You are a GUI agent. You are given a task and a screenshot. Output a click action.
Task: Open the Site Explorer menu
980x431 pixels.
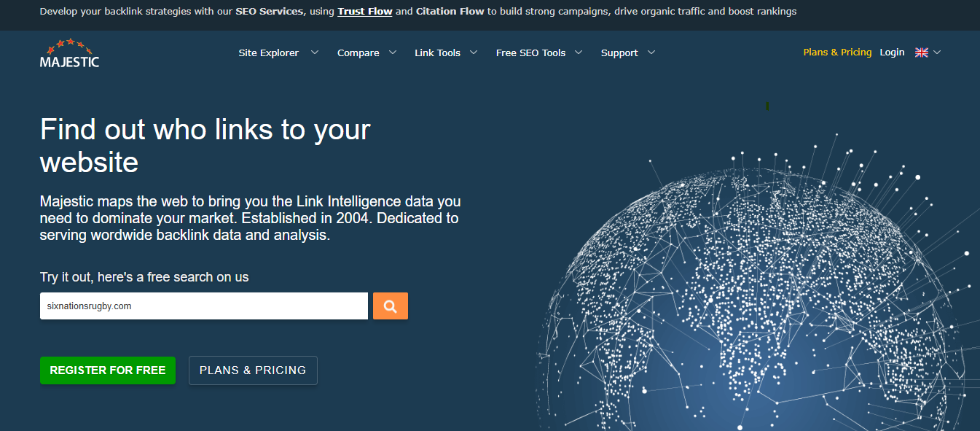pyautogui.click(x=268, y=53)
